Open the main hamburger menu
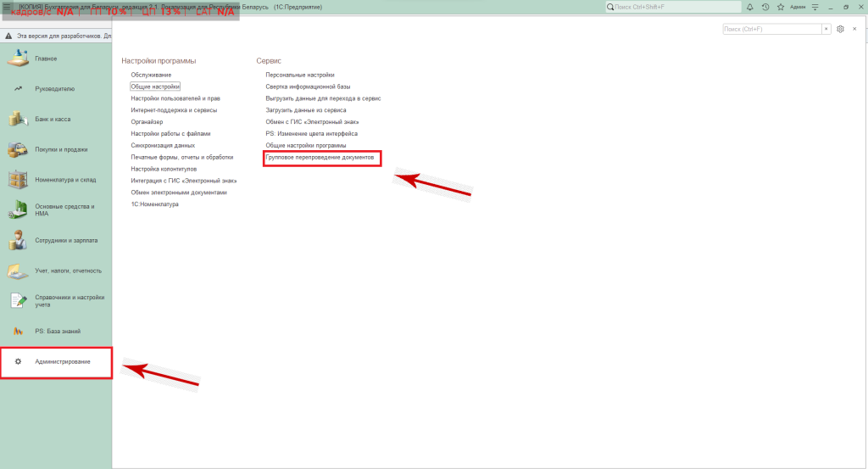This screenshot has height=469, width=868. [8, 7]
